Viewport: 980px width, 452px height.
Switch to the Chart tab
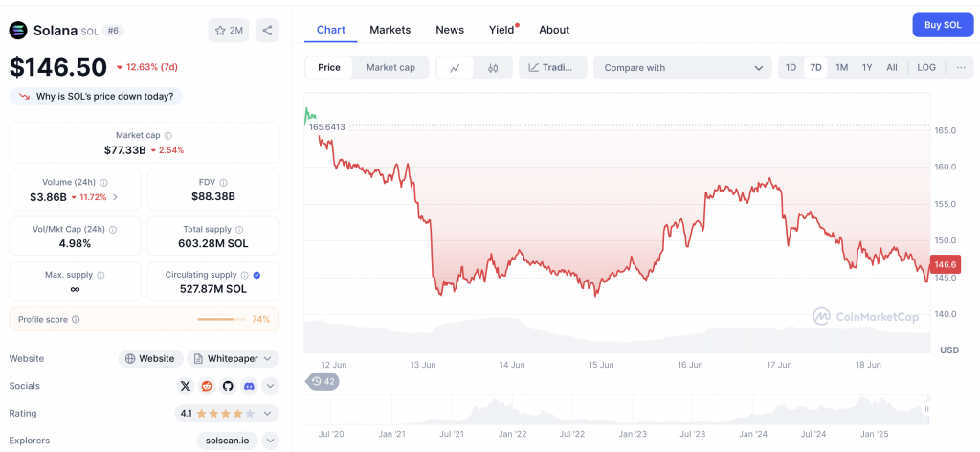(x=330, y=30)
